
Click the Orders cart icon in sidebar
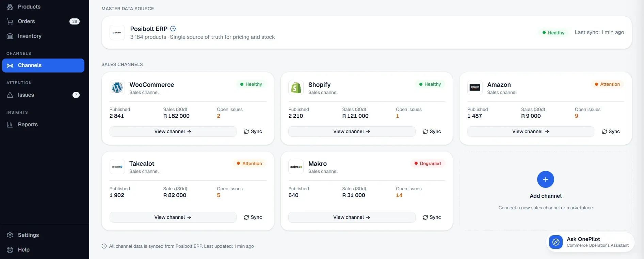pyautogui.click(x=10, y=21)
